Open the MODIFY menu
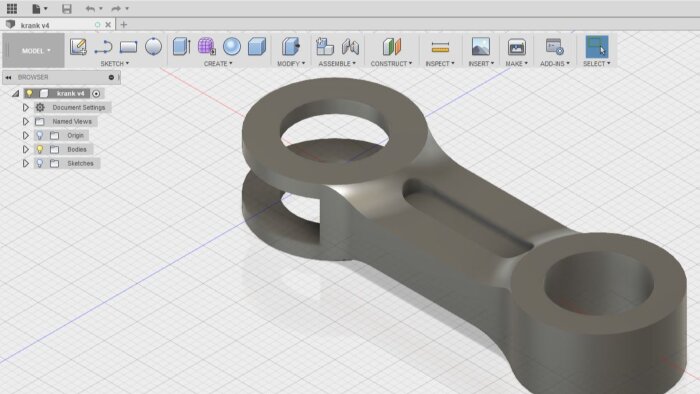Screen dimensions: 700x394 [291, 64]
